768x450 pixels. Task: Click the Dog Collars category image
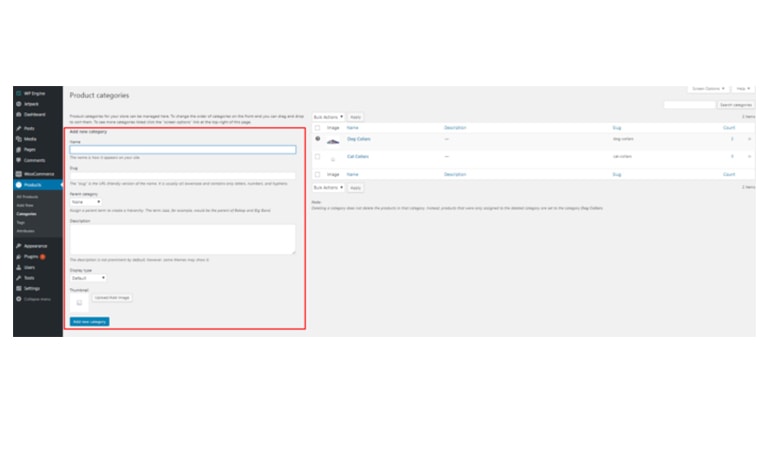[333, 142]
